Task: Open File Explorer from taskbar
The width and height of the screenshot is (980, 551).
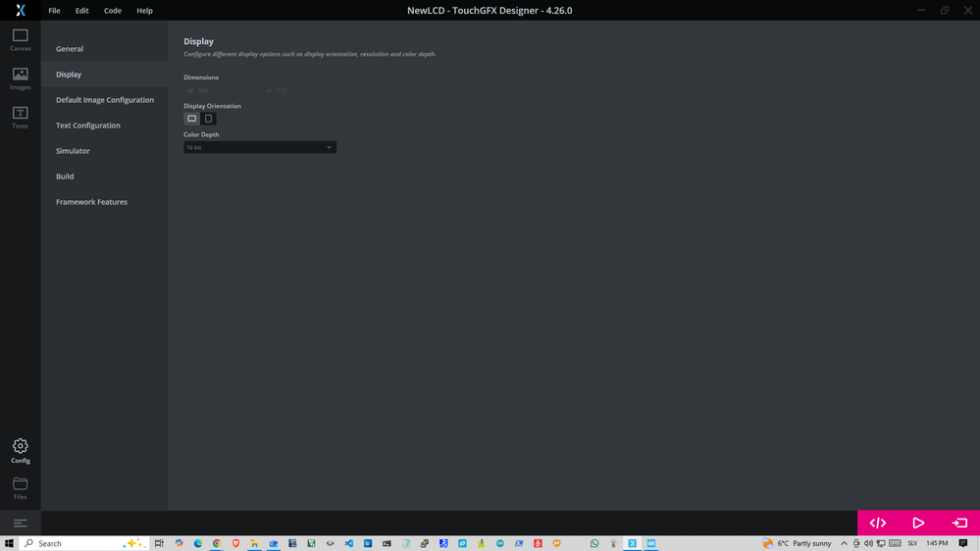Action: click(254, 543)
